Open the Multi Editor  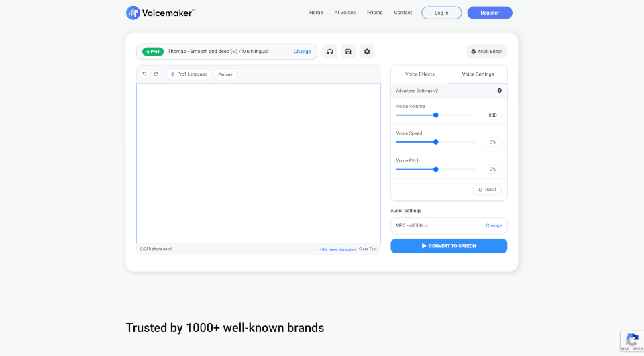(486, 52)
